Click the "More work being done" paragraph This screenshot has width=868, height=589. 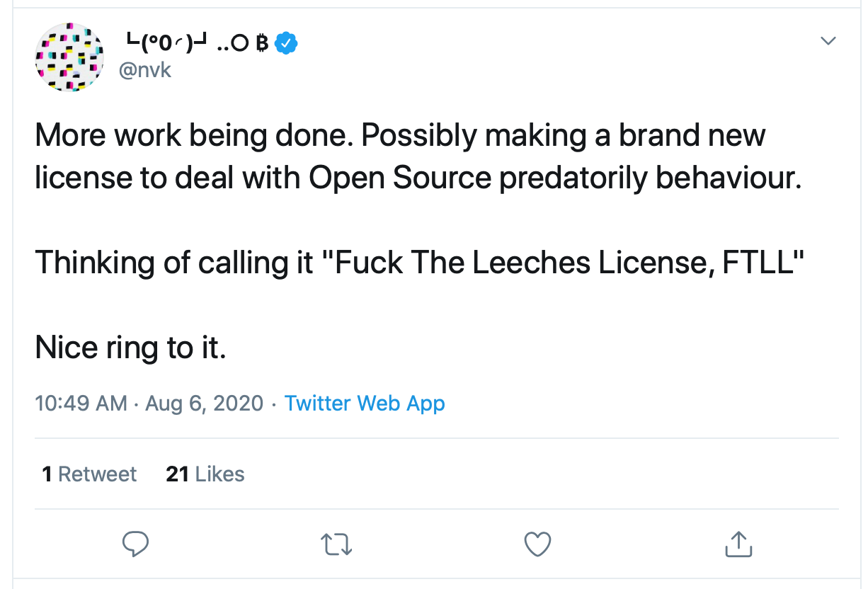pyautogui.click(x=400, y=156)
